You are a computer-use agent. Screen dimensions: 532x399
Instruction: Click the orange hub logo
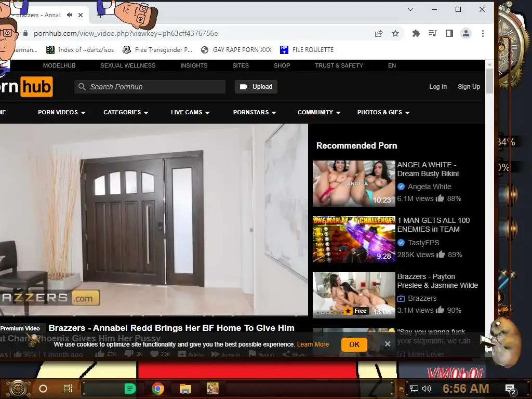click(37, 87)
